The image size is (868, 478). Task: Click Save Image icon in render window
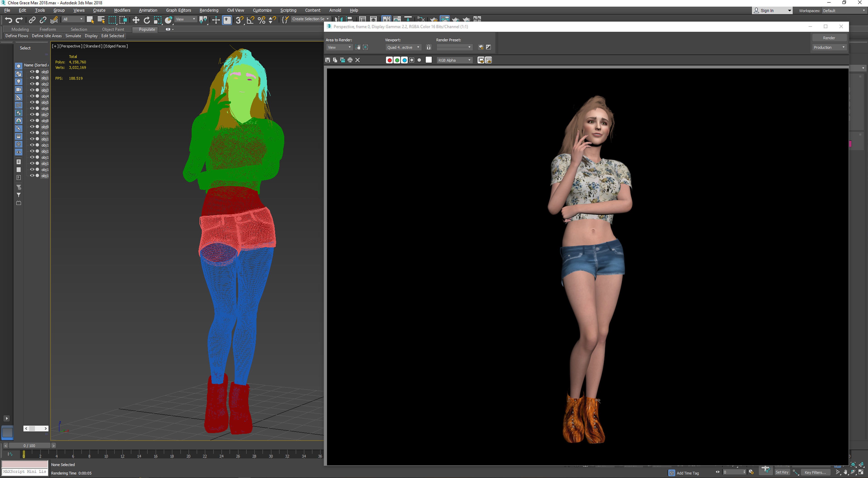click(328, 60)
